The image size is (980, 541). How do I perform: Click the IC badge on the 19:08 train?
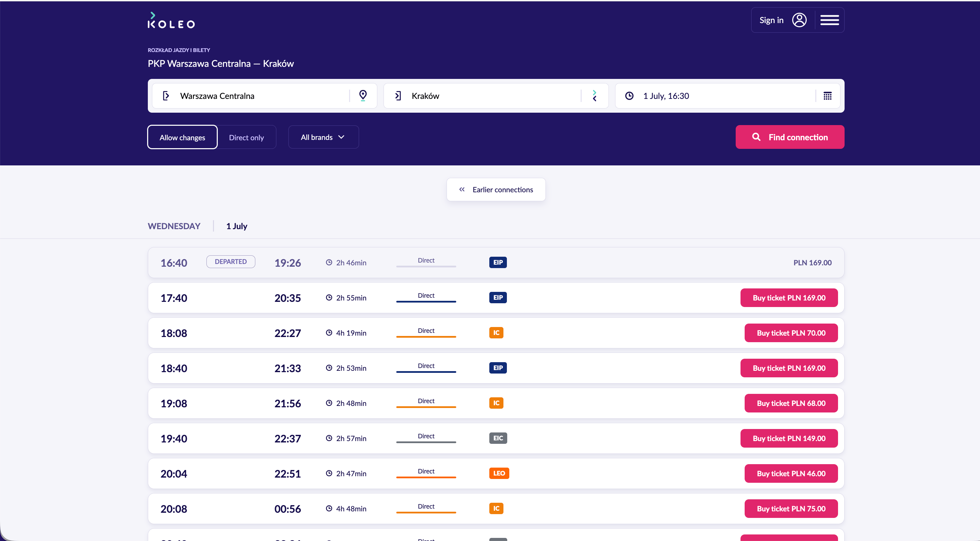497,403
